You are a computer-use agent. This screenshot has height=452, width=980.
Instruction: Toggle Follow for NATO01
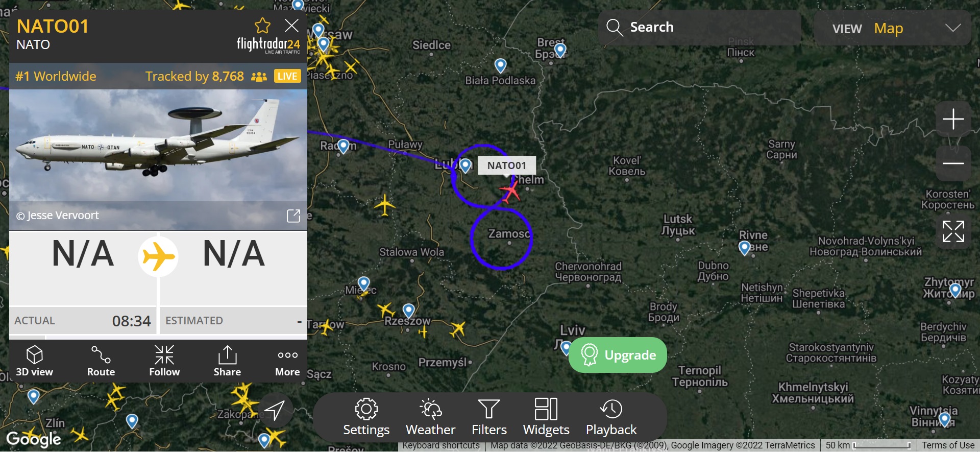[164, 361]
